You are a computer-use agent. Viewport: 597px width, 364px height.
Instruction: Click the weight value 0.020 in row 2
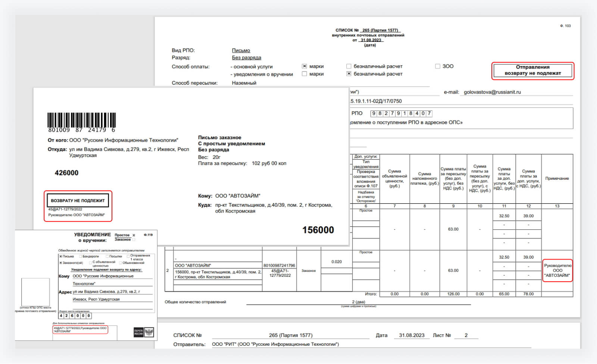pyautogui.click(x=337, y=262)
